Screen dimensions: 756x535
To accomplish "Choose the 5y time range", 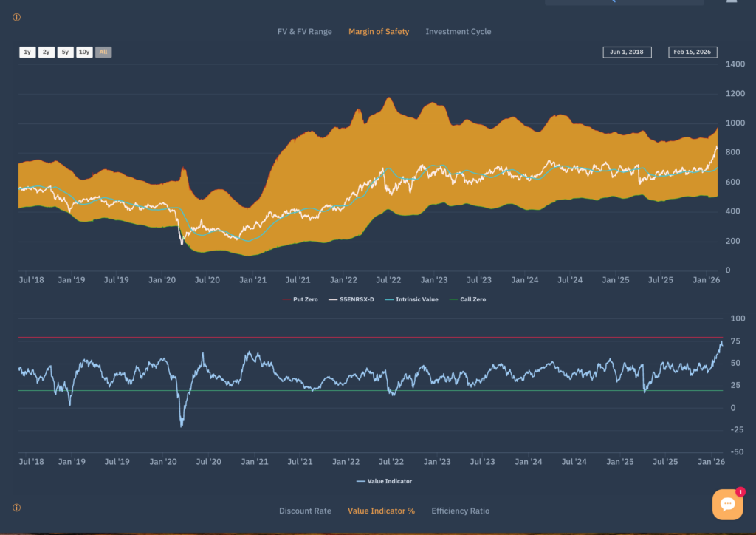I will click(65, 52).
